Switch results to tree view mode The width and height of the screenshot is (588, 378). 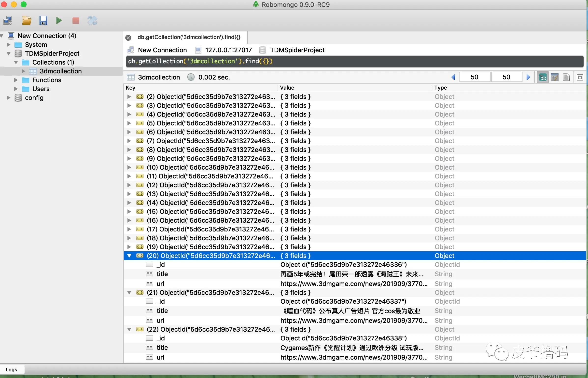click(x=543, y=77)
